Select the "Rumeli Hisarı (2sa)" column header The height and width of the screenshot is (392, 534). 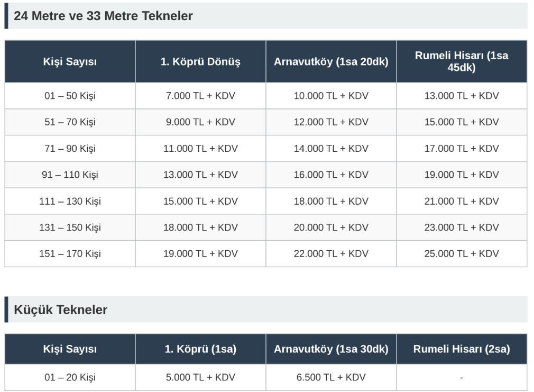click(x=462, y=349)
